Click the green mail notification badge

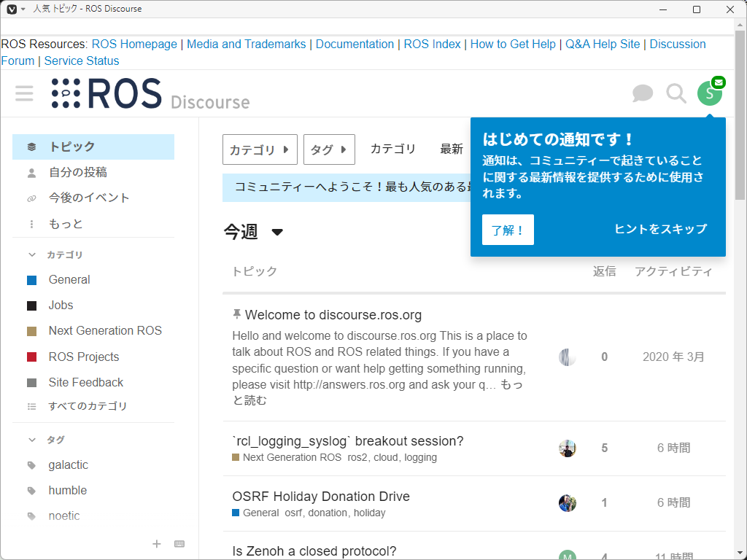719,82
